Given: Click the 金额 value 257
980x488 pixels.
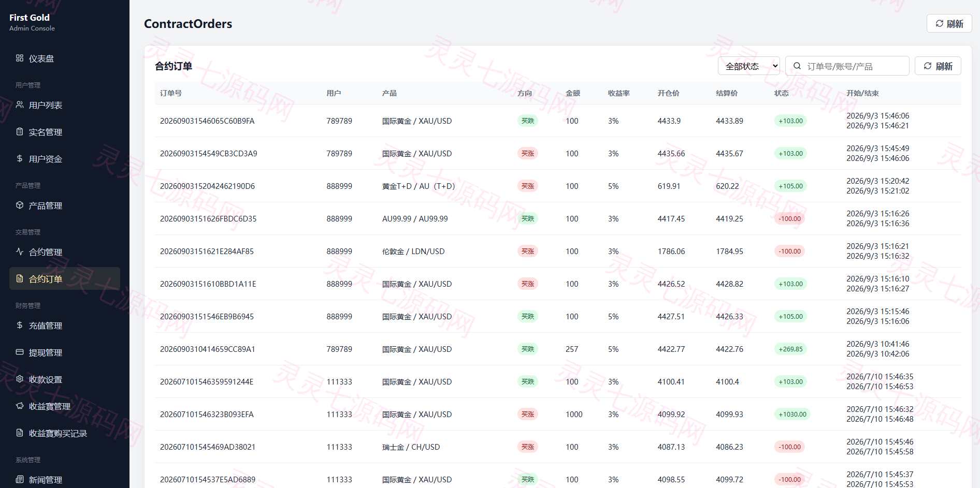Looking at the screenshot, I should pos(572,349).
